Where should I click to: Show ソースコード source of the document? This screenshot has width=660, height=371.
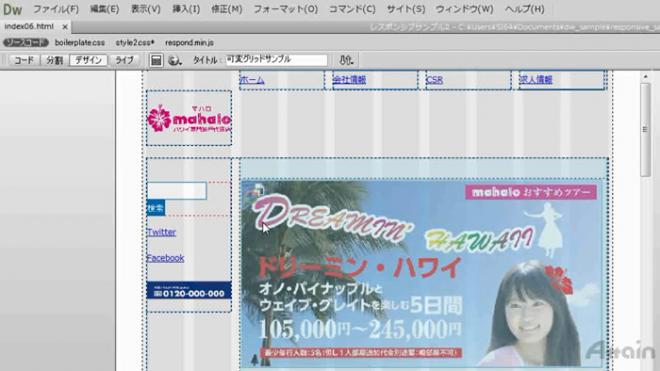tap(26, 43)
